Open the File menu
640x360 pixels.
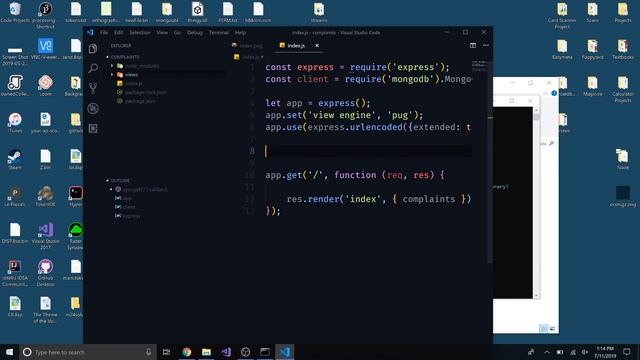(104, 32)
